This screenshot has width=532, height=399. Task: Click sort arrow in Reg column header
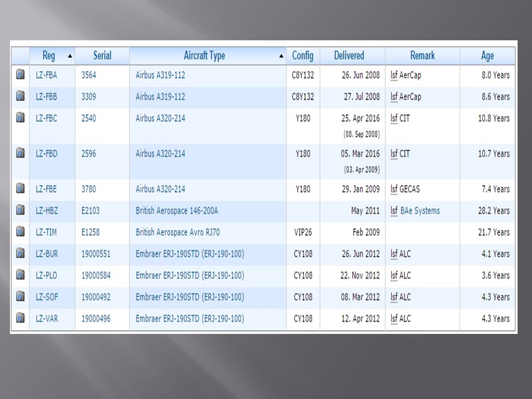pyautogui.click(x=70, y=56)
